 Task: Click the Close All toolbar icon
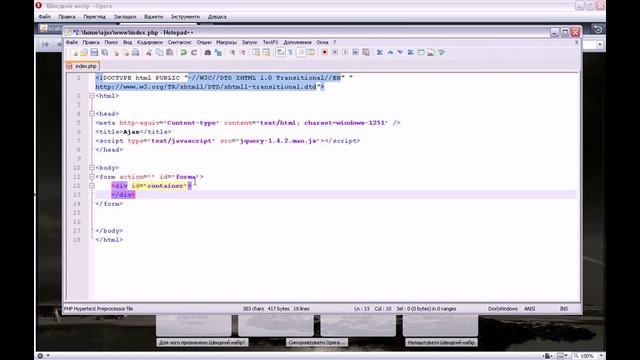tap(126, 53)
